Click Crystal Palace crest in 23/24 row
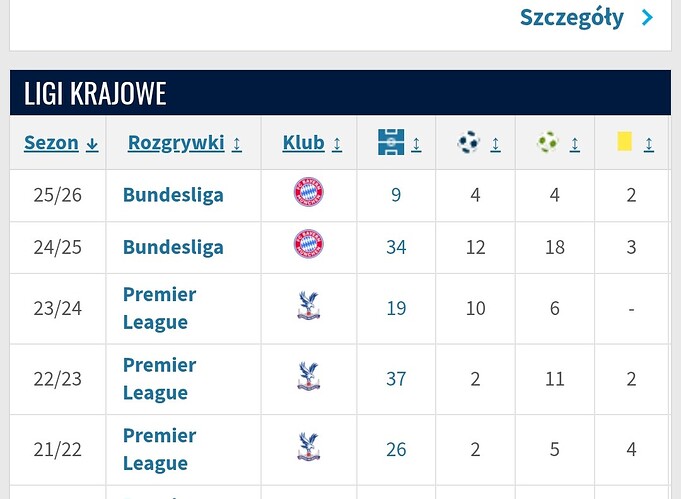This screenshot has height=499, width=681. (x=308, y=308)
